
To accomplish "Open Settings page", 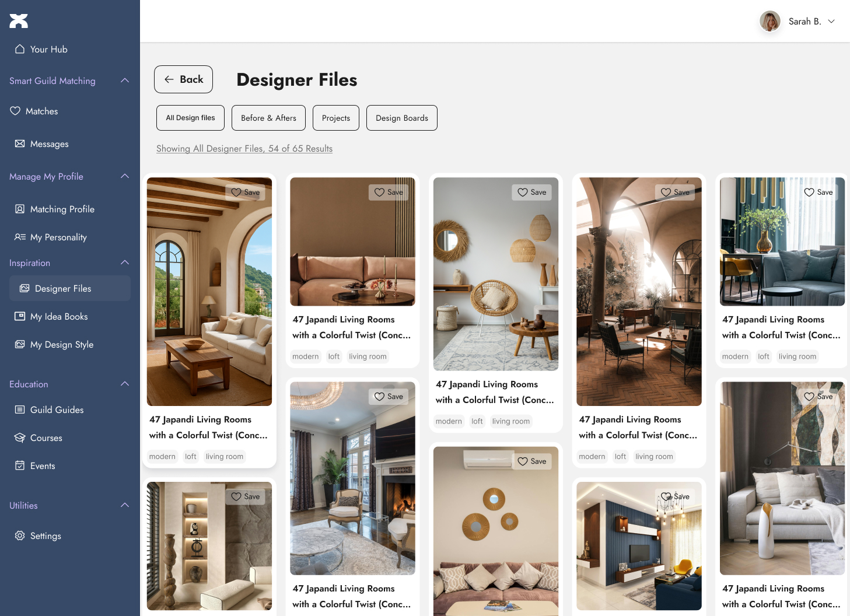I will point(70,535).
